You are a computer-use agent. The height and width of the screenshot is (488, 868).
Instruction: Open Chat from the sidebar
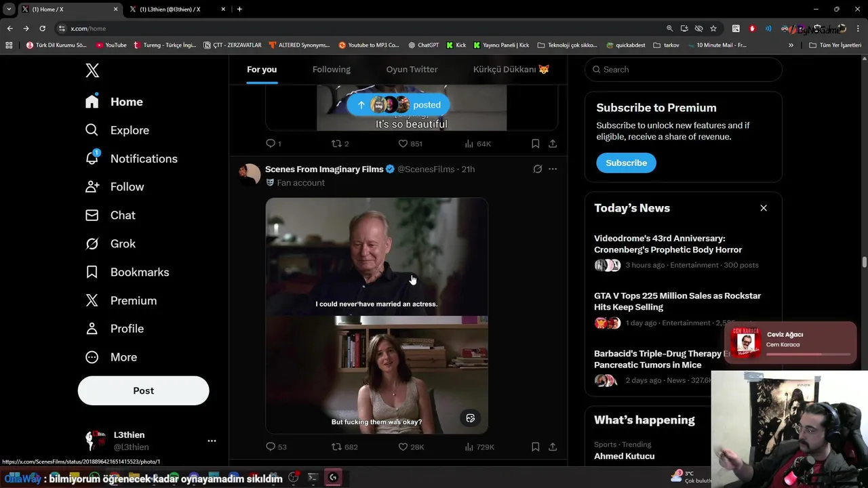pos(110,216)
